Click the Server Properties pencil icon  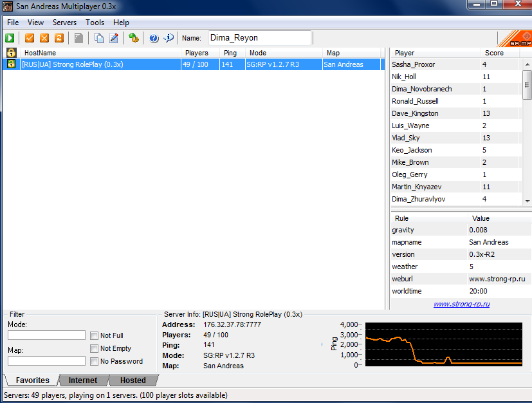114,38
